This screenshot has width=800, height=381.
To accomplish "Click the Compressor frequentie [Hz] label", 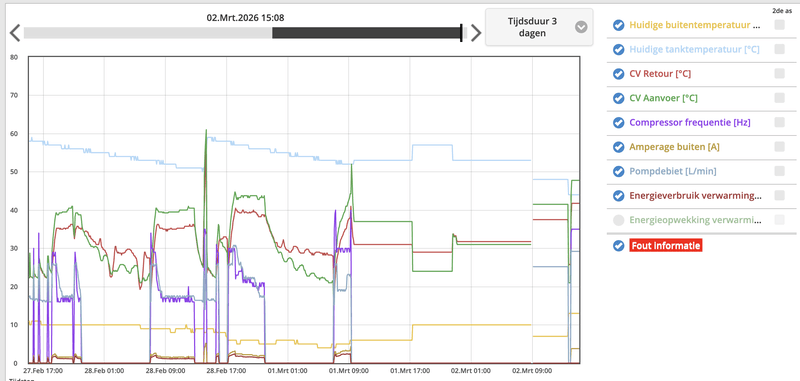I will click(690, 122).
